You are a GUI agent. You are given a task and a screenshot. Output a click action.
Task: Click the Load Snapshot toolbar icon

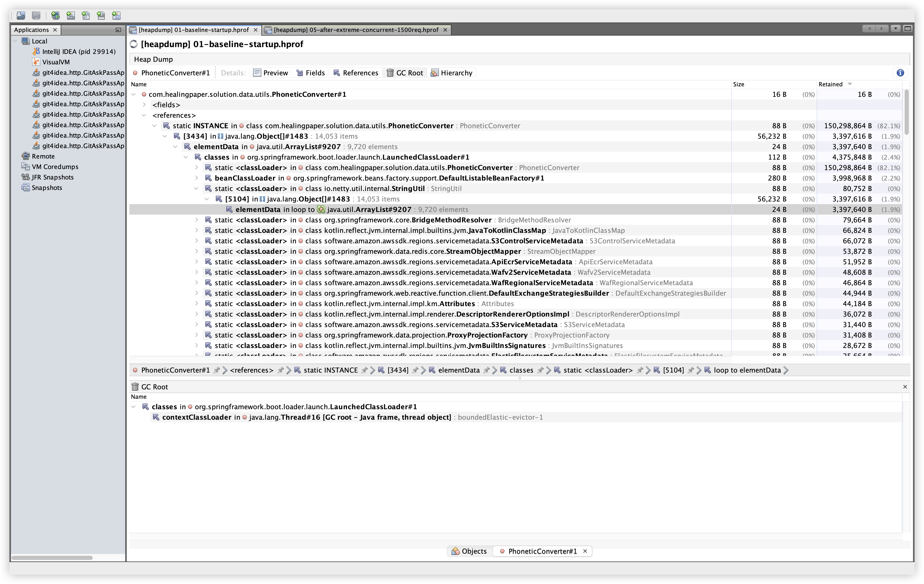(x=21, y=15)
